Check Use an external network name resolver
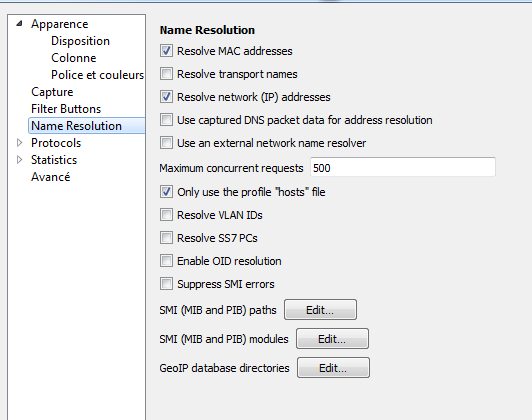The image size is (532, 420). tap(166, 143)
